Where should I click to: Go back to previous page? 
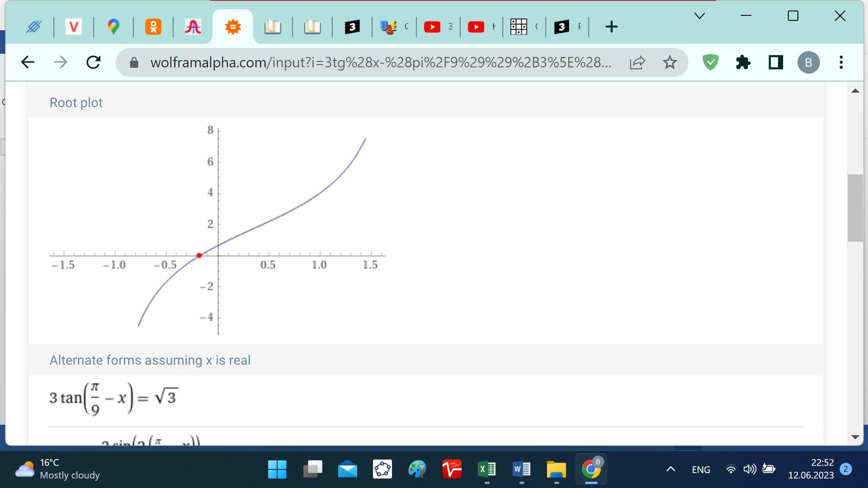click(28, 62)
